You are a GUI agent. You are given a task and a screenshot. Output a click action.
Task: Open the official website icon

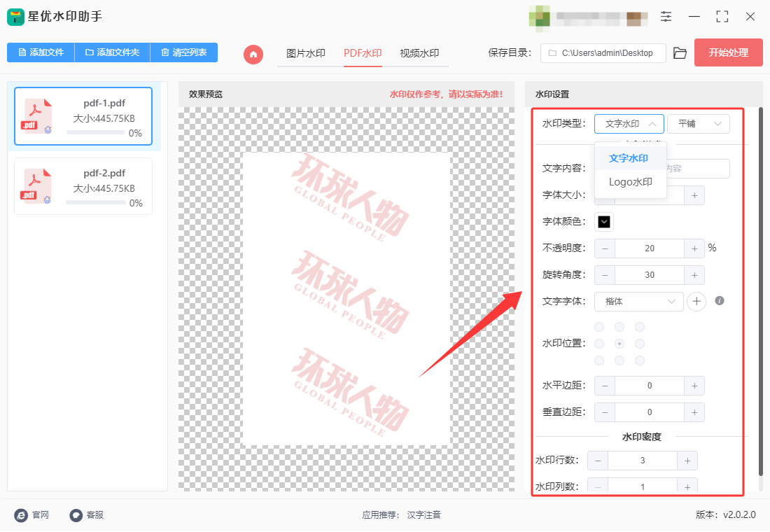[21, 514]
